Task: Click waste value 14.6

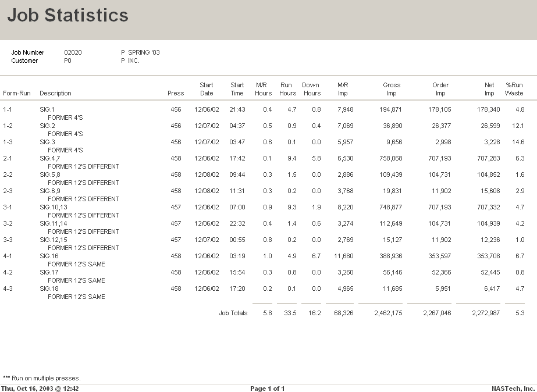Action: [x=518, y=142]
